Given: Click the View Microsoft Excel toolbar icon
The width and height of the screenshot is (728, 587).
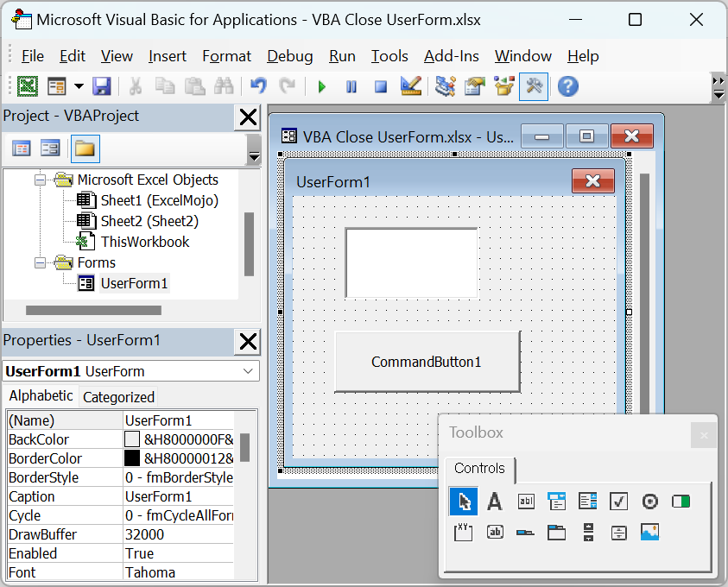Looking at the screenshot, I should tap(28, 86).
